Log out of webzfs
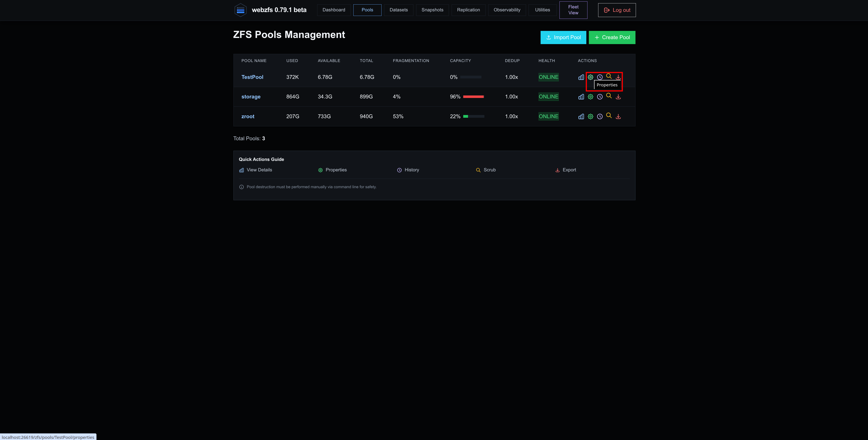Screen dimensions: 868x440 tap(617, 10)
